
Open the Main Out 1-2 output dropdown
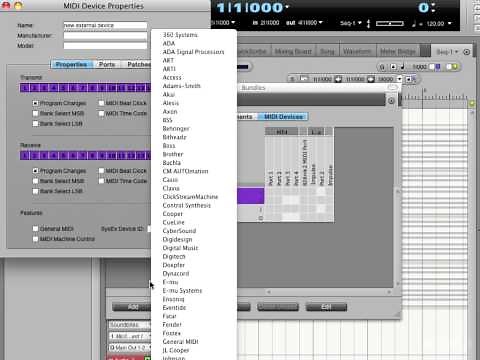(x=130, y=348)
